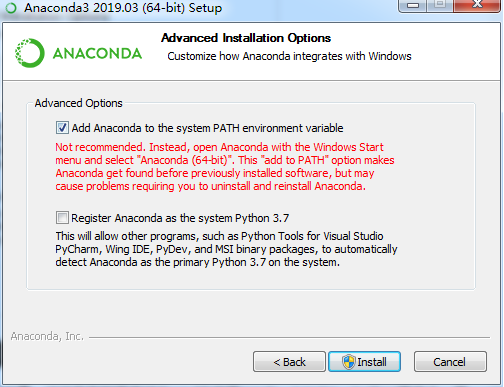The width and height of the screenshot is (504, 387).
Task: Click the 'Anaconda3 2019.03 (64-bit) Setup' title bar
Action: [123, 8]
